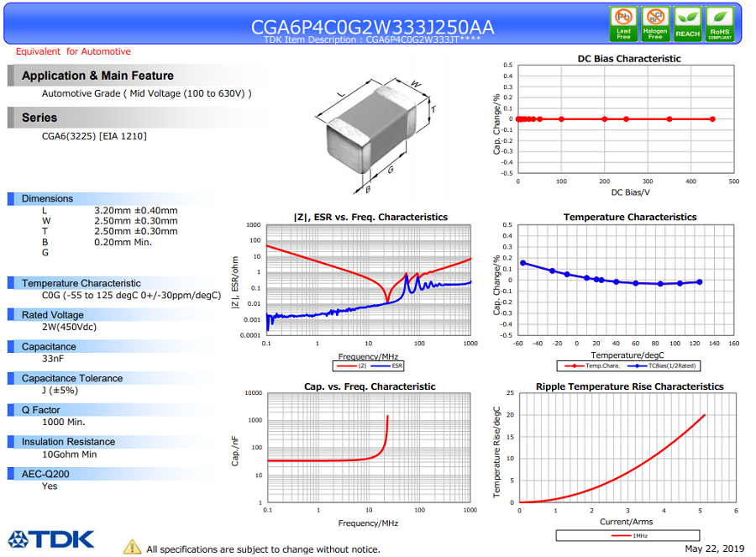
Task: Click the capacitor dimension diagram image
Action: click(375, 130)
